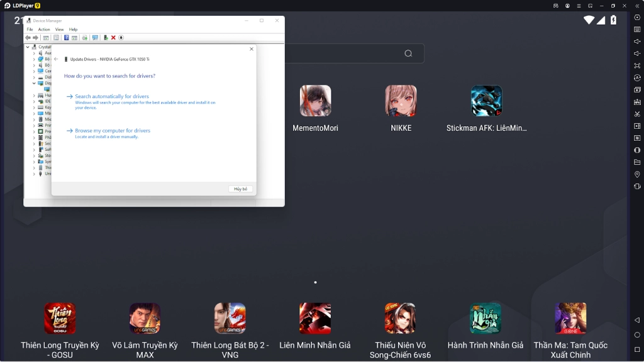Open the File menu in Device Manager
The width and height of the screenshot is (644, 362).
coord(30,30)
